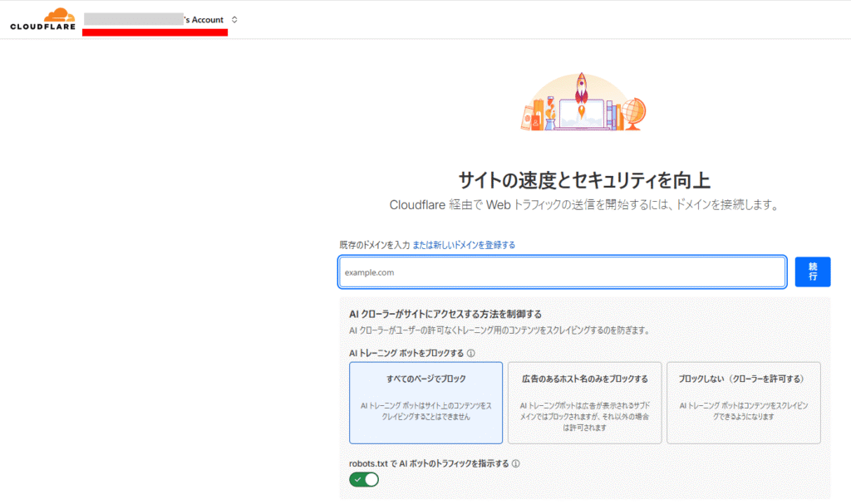Click info icon next to robots.txt setting
This screenshot has width=851, height=504.
tap(516, 464)
